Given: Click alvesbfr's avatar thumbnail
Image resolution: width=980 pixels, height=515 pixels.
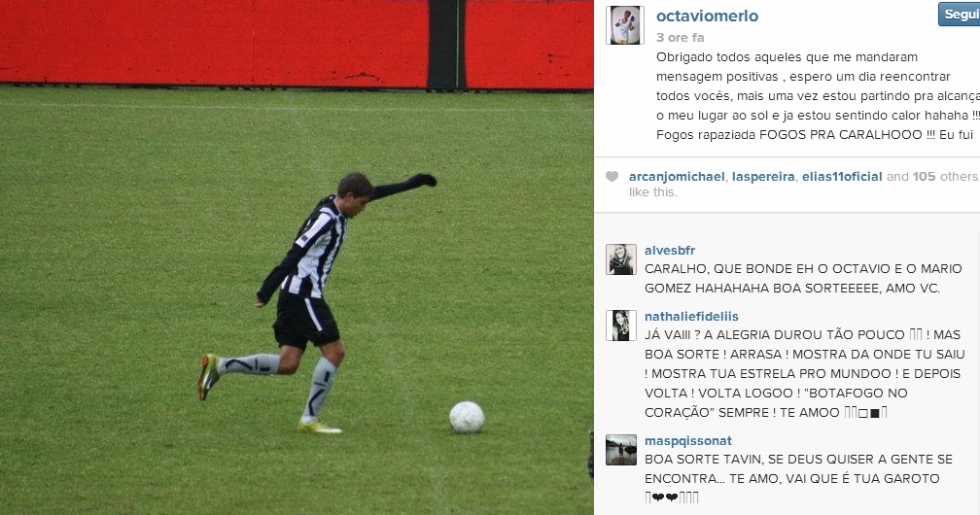Looking at the screenshot, I should (620, 259).
